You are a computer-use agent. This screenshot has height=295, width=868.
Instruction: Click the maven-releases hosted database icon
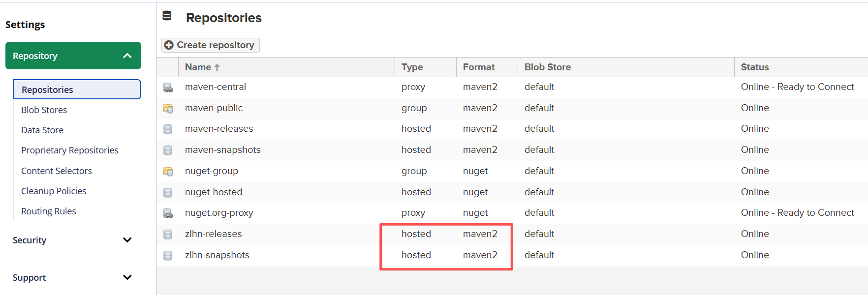pyautogui.click(x=168, y=129)
